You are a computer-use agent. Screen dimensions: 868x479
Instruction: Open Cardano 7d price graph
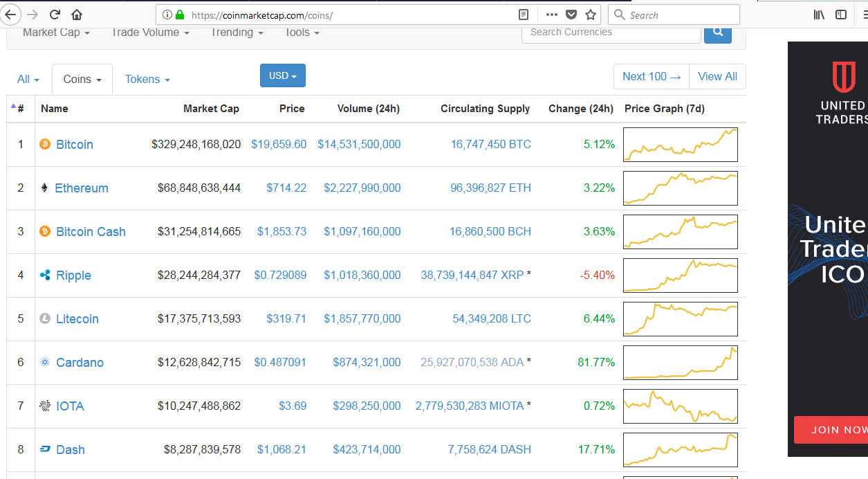coord(681,363)
